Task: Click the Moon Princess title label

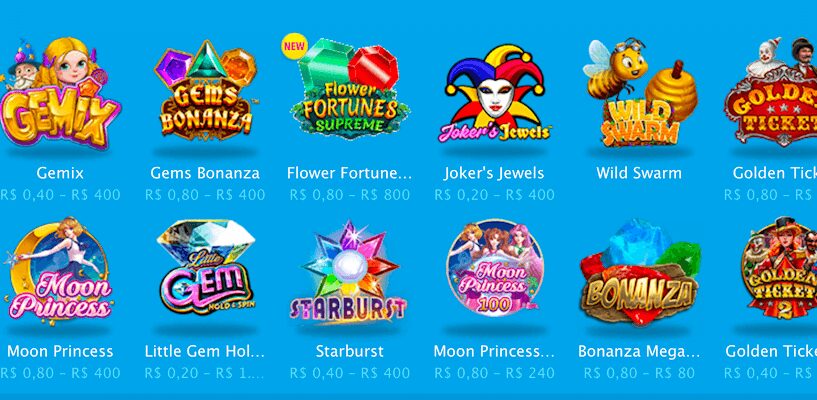Action: tap(60, 352)
